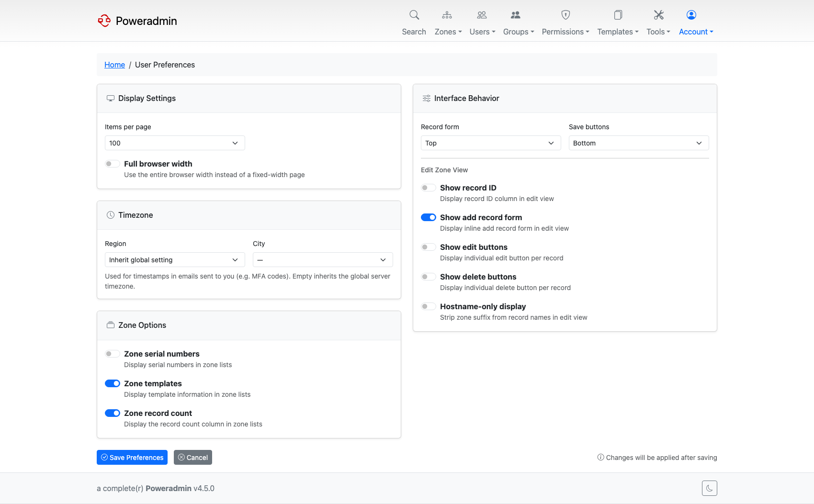Click the Hostname-only display label

pos(483,306)
